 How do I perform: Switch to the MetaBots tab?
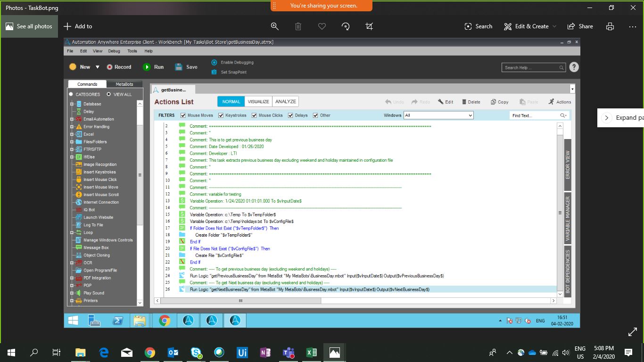click(x=124, y=84)
